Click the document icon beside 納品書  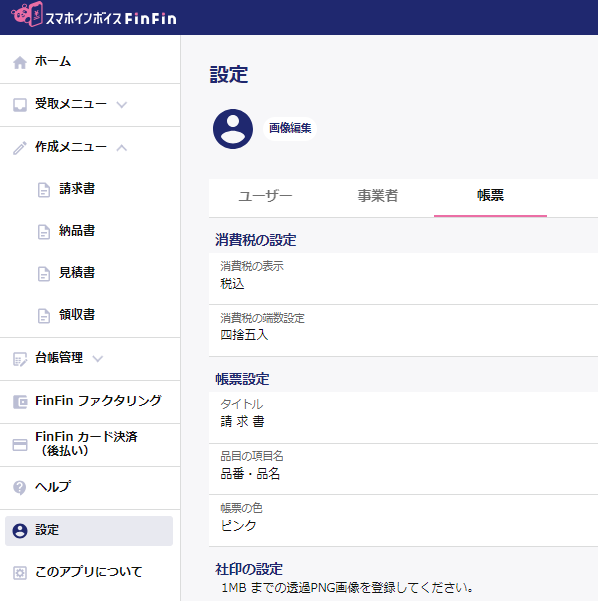click(x=44, y=232)
